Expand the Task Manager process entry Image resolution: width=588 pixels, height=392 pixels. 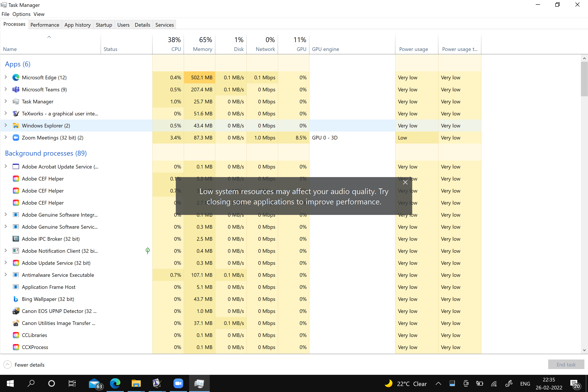(x=6, y=101)
